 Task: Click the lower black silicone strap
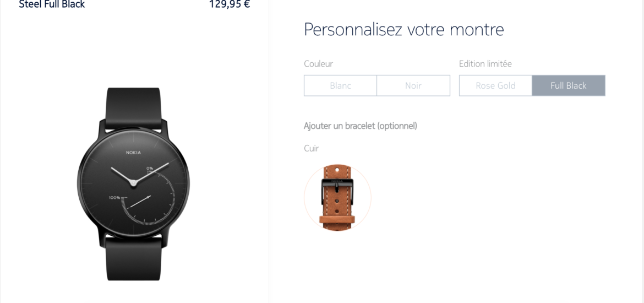coord(134,258)
